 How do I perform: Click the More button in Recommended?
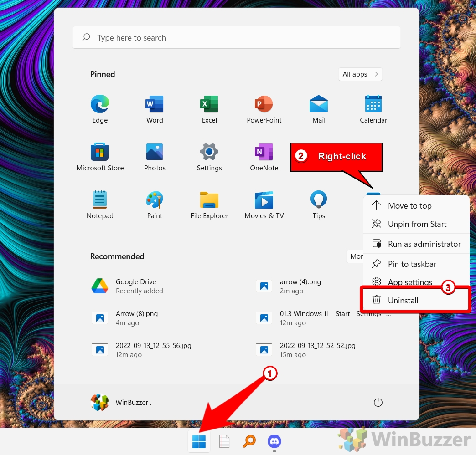[x=355, y=256]
